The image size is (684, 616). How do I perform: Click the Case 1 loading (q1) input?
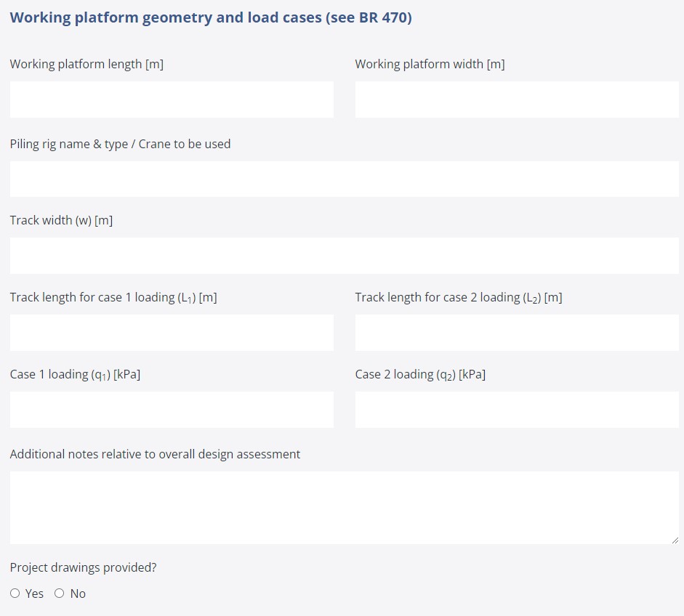(x=172, y=410)
